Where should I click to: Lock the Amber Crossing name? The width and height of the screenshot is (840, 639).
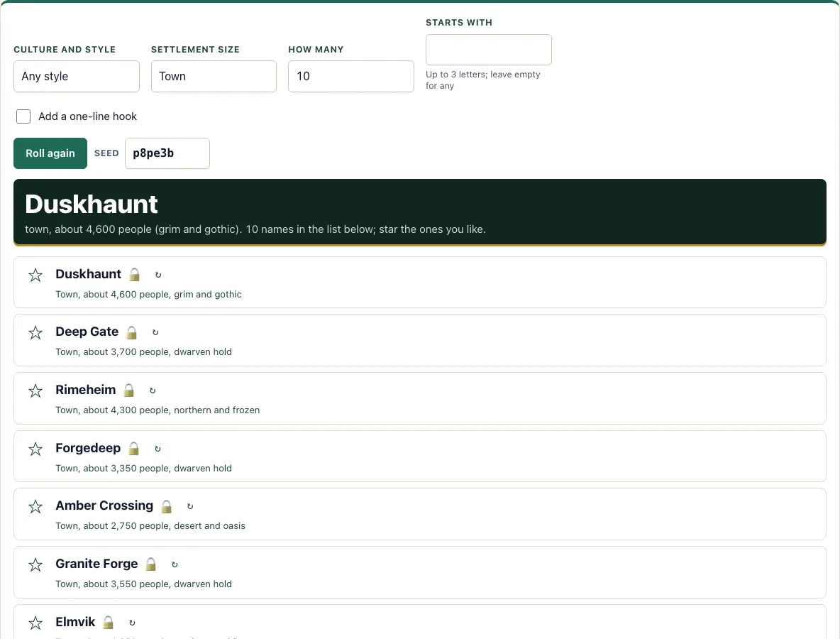tap(167, 506)
